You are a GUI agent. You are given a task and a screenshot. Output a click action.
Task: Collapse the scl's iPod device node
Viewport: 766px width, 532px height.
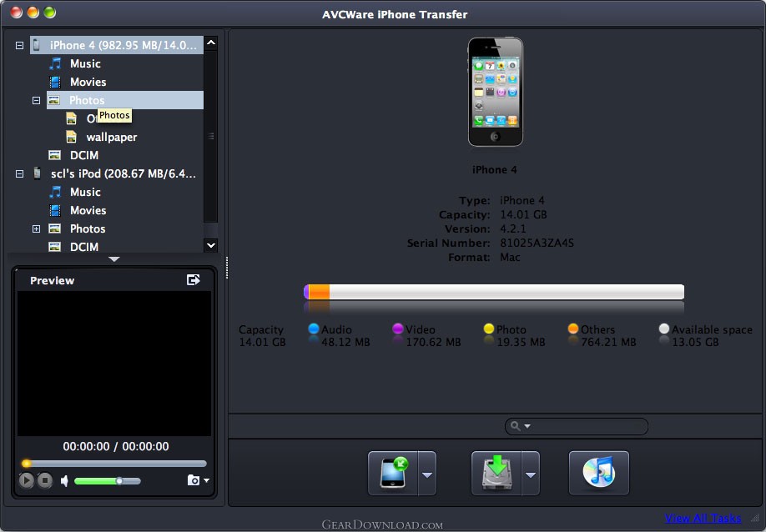19,173
